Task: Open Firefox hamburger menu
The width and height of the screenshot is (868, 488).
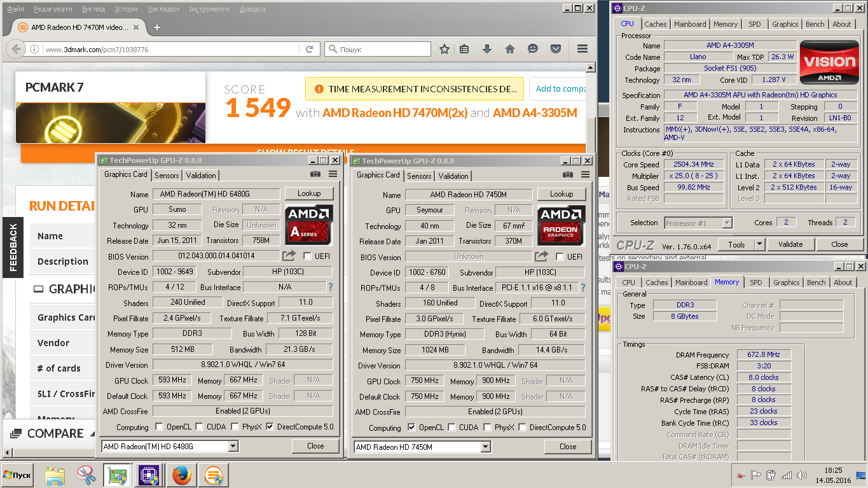Action: (582, 49)
